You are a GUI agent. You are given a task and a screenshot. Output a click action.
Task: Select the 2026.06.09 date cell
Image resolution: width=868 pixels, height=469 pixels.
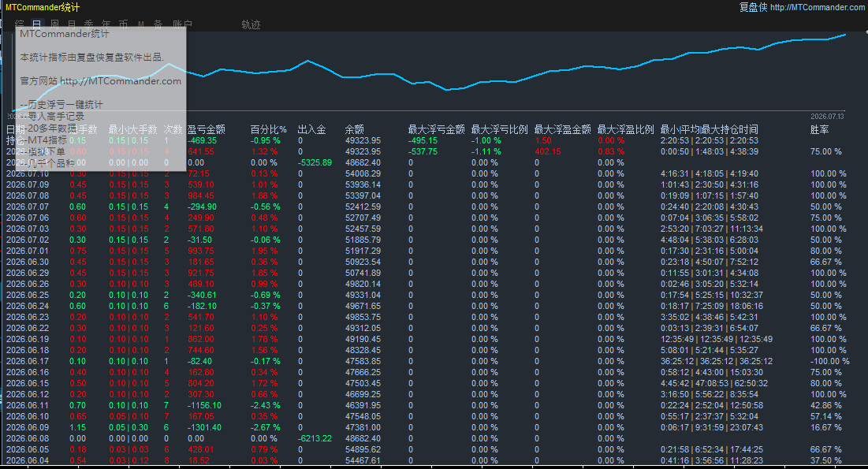pos(28,427)
